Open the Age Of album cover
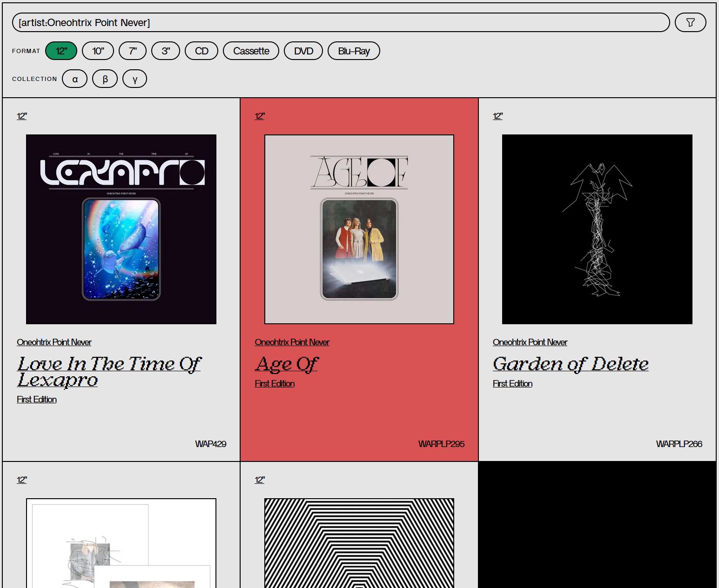Image resolution: width=719 pixels, height=588 pixels. click(359, 229)
